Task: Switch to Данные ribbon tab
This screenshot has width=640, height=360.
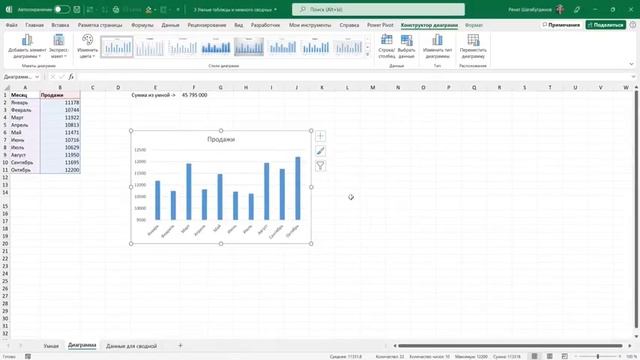Action: [170, 25]
